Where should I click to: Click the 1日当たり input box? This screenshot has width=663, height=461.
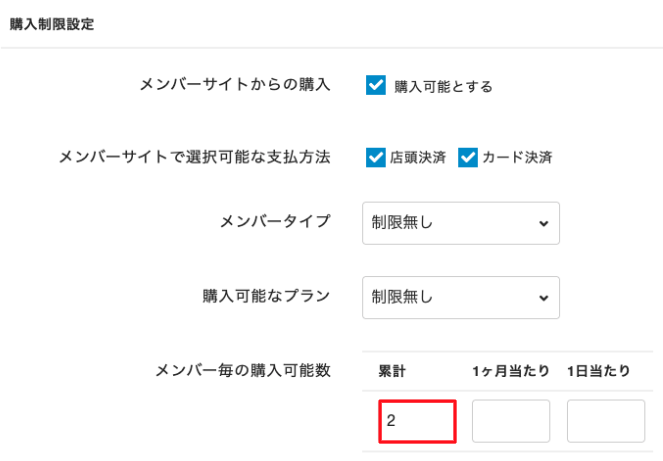(x=605, y=421)
